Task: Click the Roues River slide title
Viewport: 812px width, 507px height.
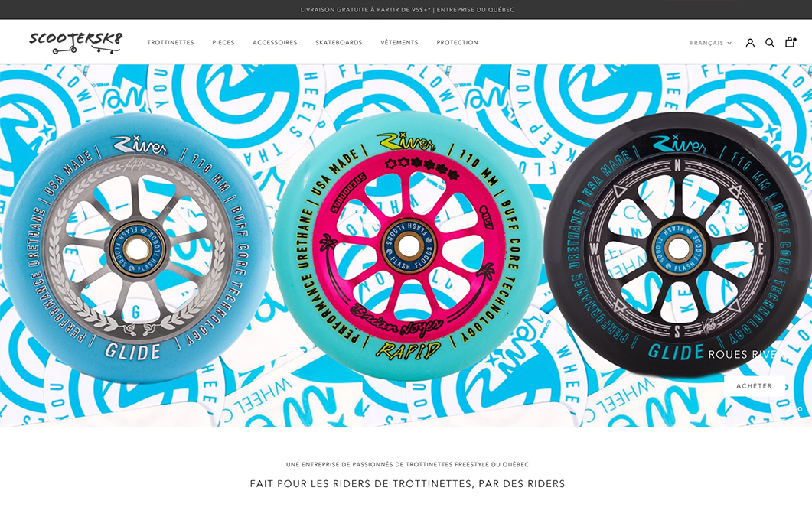Action: point(742,355)
